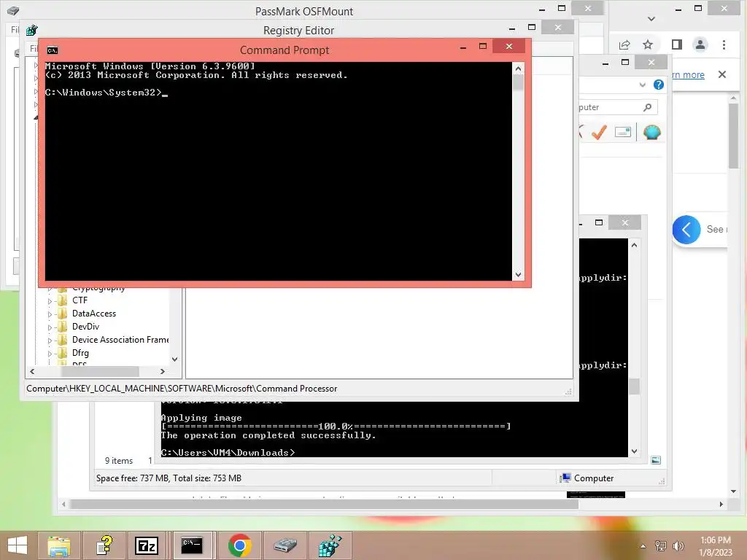
Task: Open Explorer help question mark icon
Action: tap(659, 85)
